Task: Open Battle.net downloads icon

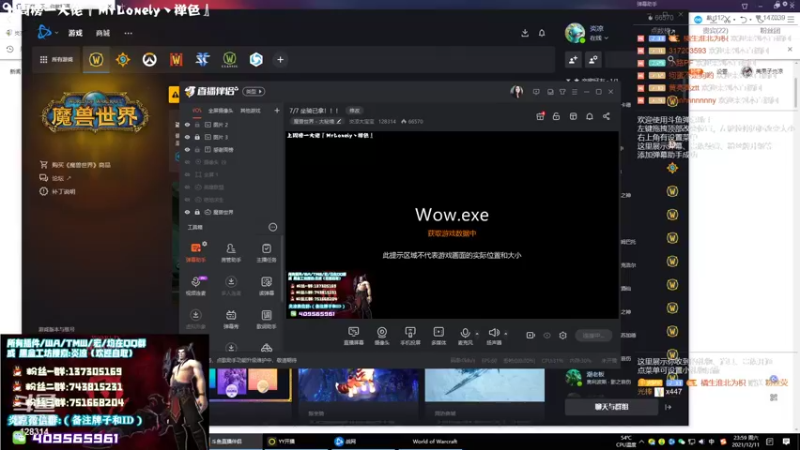Action: tap(525, 33)
